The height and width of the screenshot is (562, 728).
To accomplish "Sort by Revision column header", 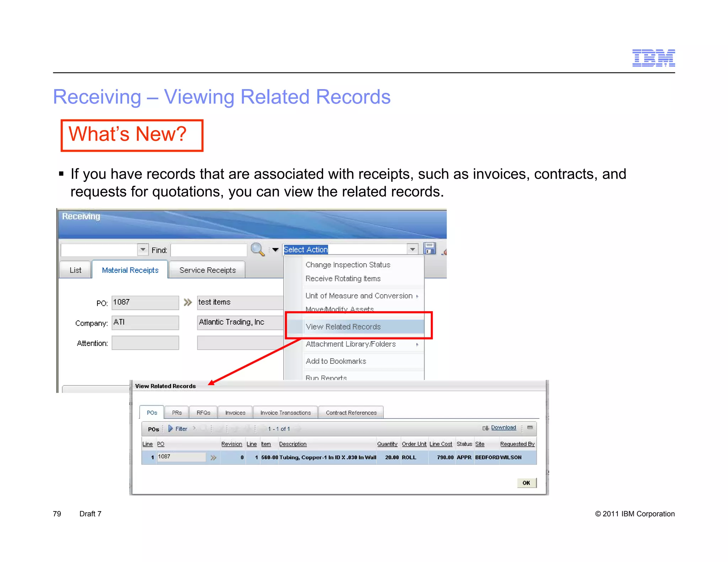I will [x=231, y=444].
